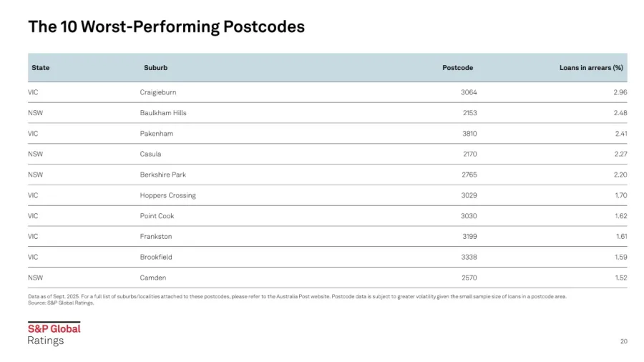Click the slide title The 10 Worst-Performing Postcodes
Image resolution: width=644 pixels, height=362 pixels.
click(x=166, y=27)
